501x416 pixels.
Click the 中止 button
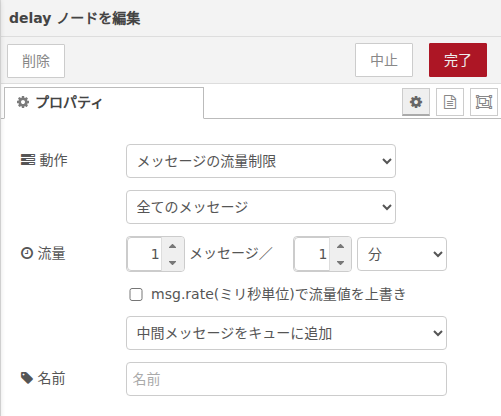click(384, 60)
